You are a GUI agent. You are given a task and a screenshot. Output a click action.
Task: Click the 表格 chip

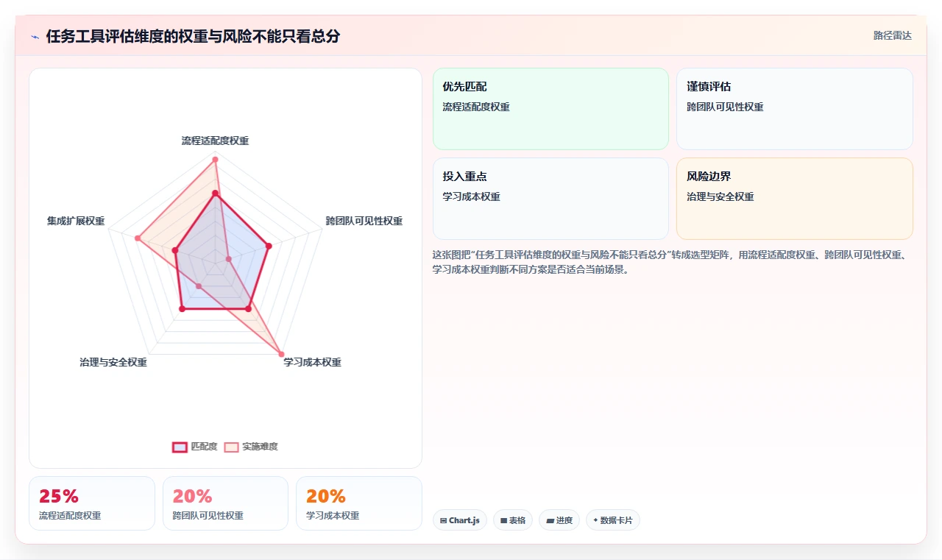click(513, 520)
